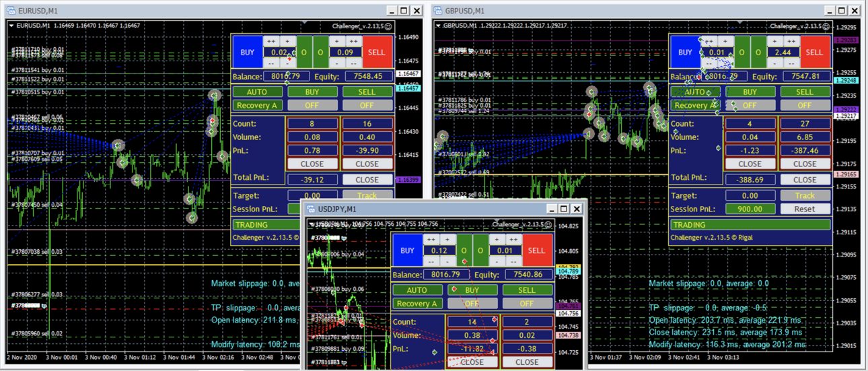Increase GBPUSD sell lot with double-plus stepper
The image size is (868, 371).
pyautogui.click(x=791, y=41)
